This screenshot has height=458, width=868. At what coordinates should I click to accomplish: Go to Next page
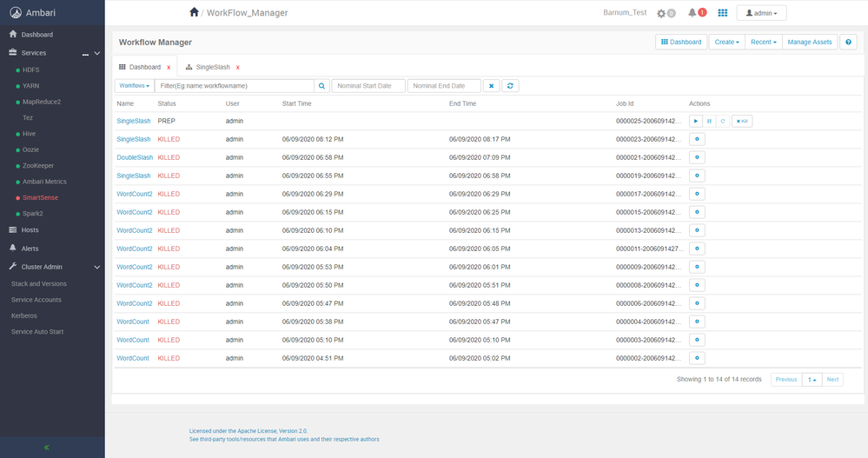tap(832, 380)
